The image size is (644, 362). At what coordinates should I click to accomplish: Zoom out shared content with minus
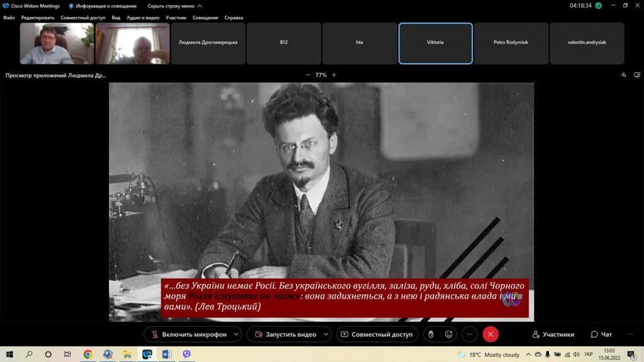[x=308, y=75]
